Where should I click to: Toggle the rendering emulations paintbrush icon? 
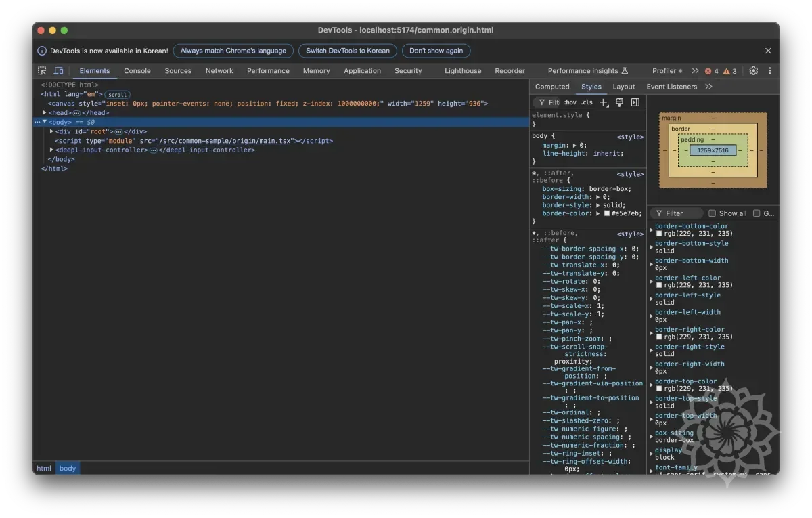click(x=619, y=102)
